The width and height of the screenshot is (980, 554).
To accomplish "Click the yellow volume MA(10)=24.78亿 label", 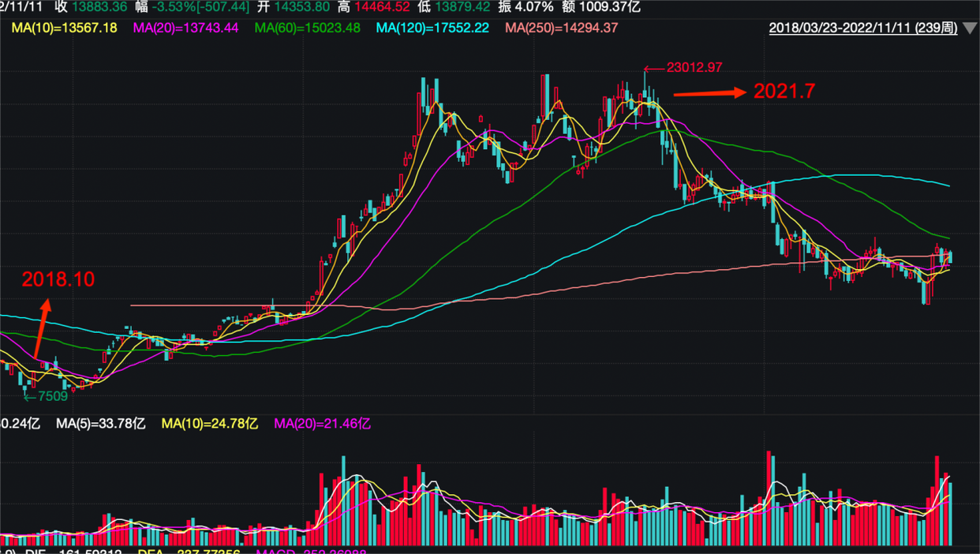I will pyautogui.click(x=209, y=424).
